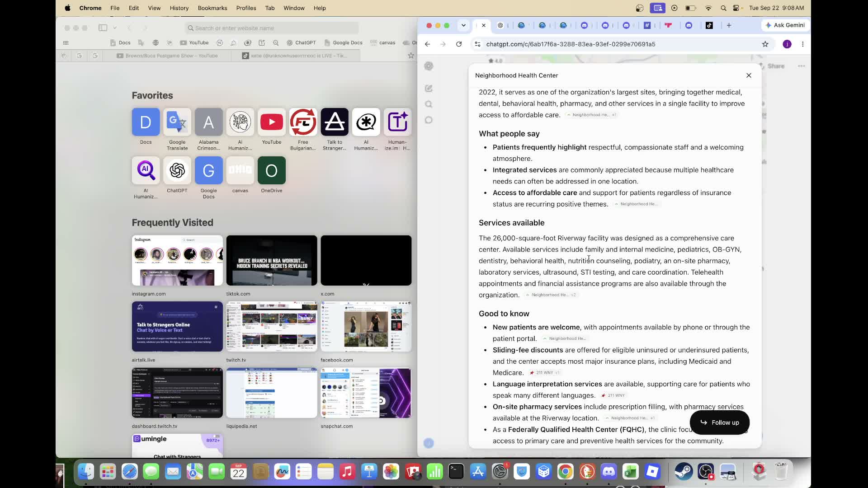Viewport: 868px width, 488px height.
Task: Open Discord from the Dock
Action: tap(609, 472)
